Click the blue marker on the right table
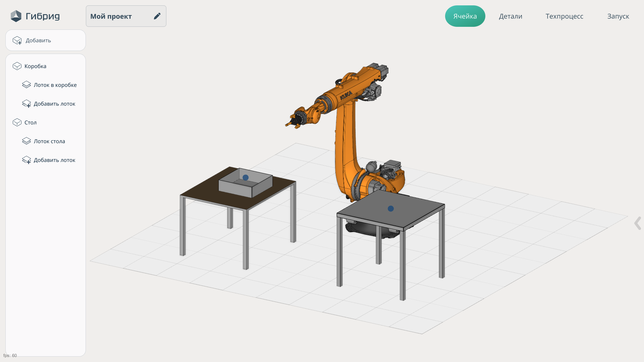The image size is (644, 362). point(390,208)
